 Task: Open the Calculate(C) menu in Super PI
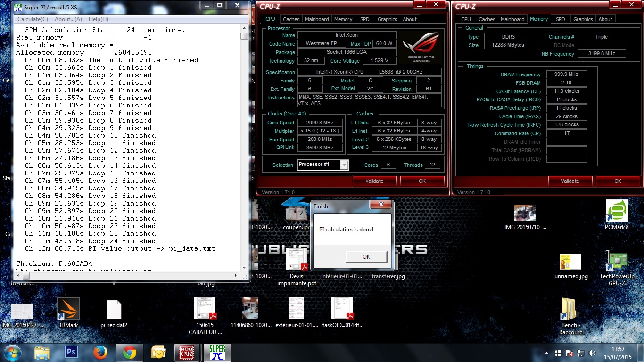point(33,19)
